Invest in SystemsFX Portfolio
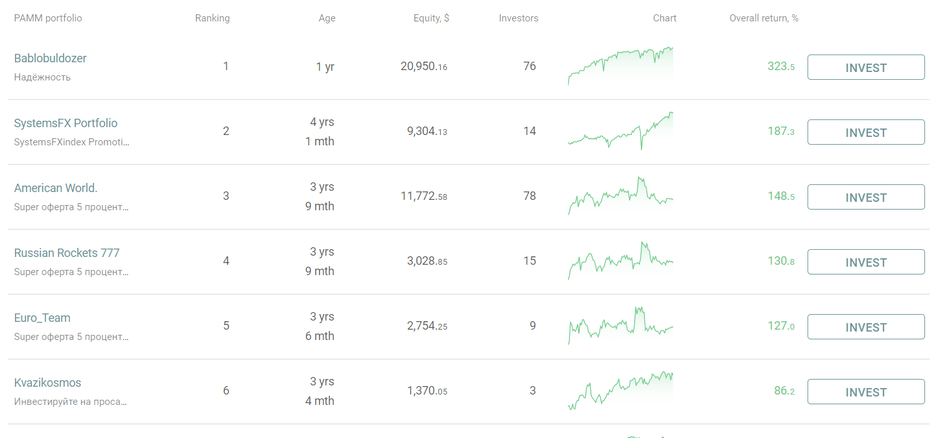This screenshot has width=951, height=438. pos(865,133)
